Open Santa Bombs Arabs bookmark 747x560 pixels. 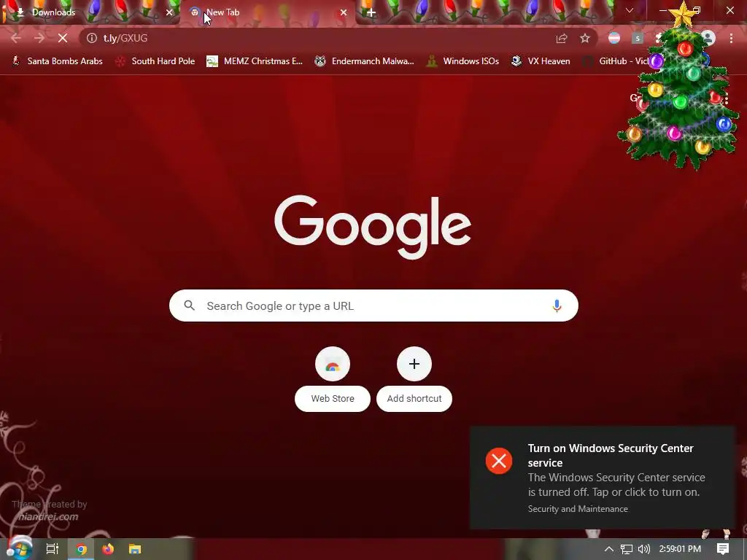[x=57, y=61]
